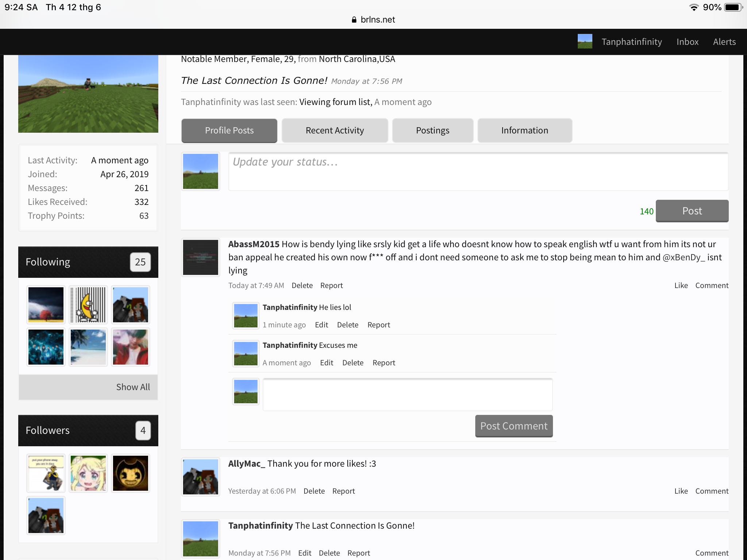Focus the Update your status field
This screenshot has height=560, width=747.
coord(478,172)
